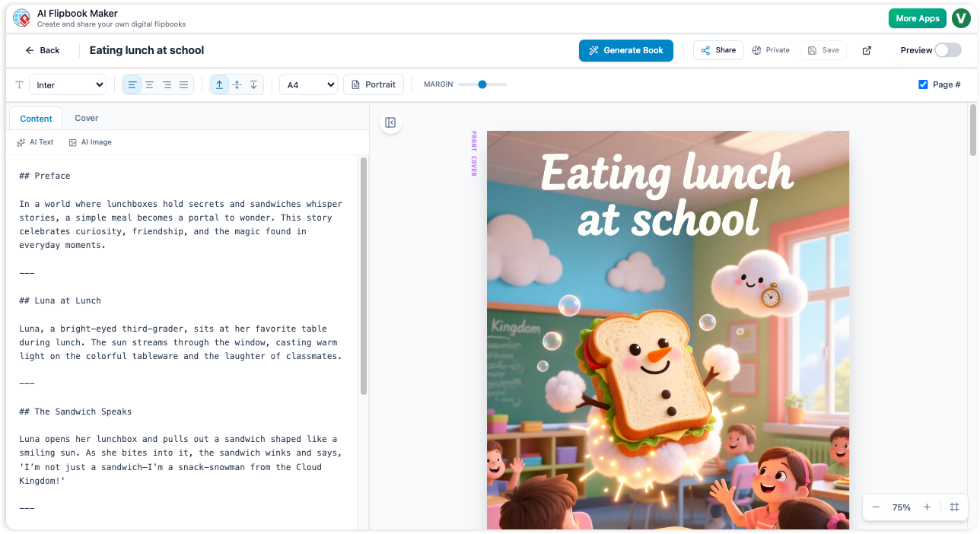The height and width of the screenshot is (534, 980).
Task: Select the text color tool icon
Action: [x=18, y=84]
